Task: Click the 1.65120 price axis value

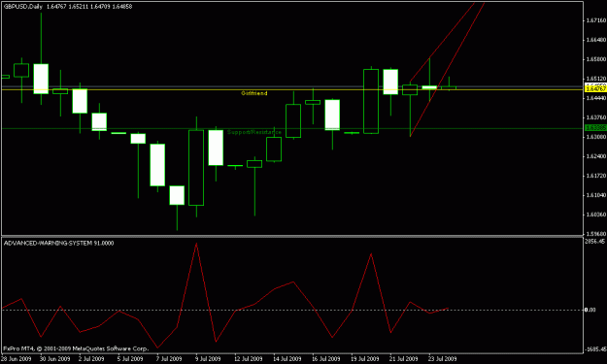Action: click(x=596, y=79)
